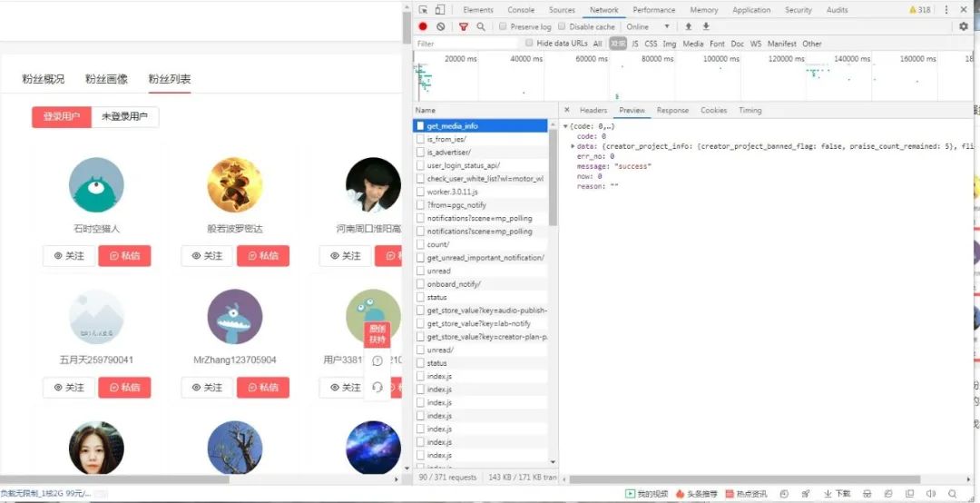Click the 318 warnings indicator

click(920, 9)
